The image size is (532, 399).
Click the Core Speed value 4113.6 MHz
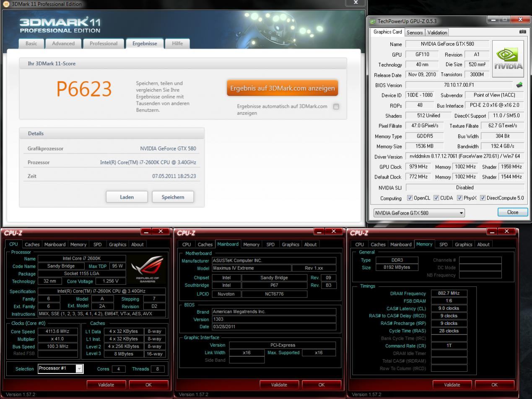(x=57, y=331)
